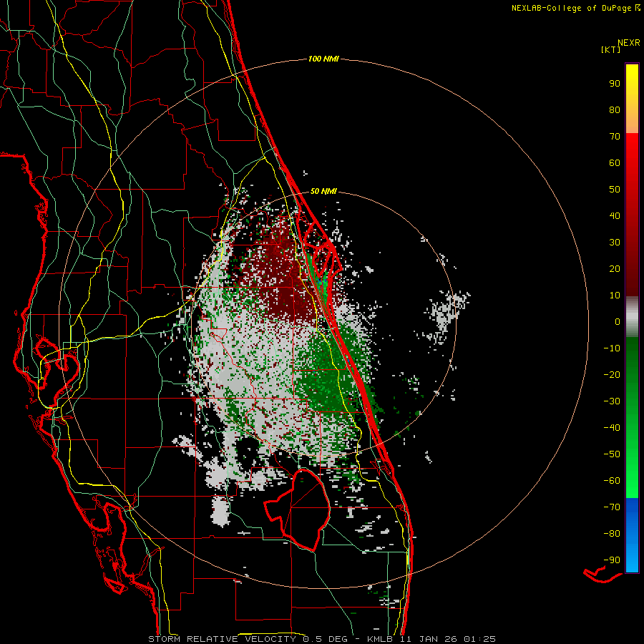The width and height of the screenshot is (644, 644).
Task: Click the -40 value on the velocity scale
Action: [612, 428]
